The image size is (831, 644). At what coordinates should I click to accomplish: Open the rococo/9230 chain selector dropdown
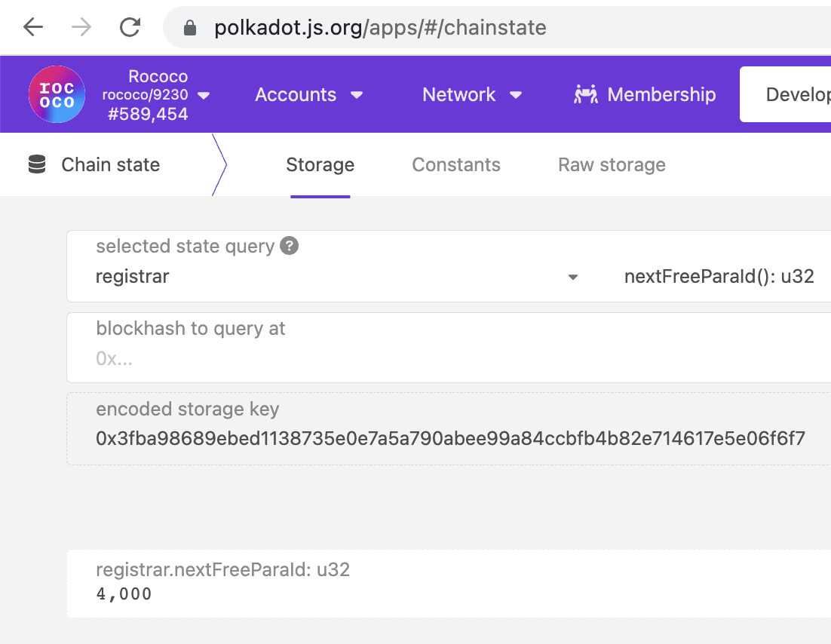[202, 94]
